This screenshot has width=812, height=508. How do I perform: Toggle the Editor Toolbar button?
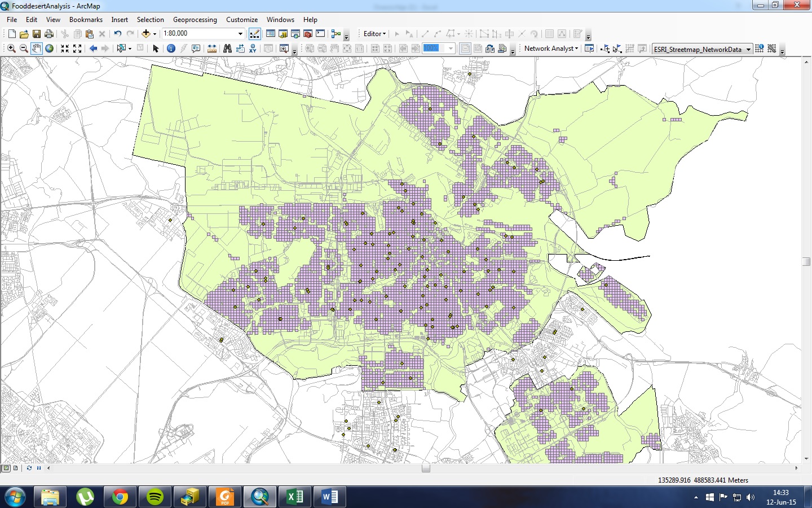click(x=255, y=34)
